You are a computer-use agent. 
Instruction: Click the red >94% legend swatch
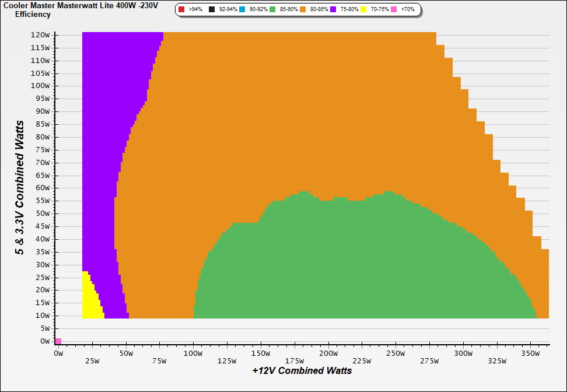(181, 10)
